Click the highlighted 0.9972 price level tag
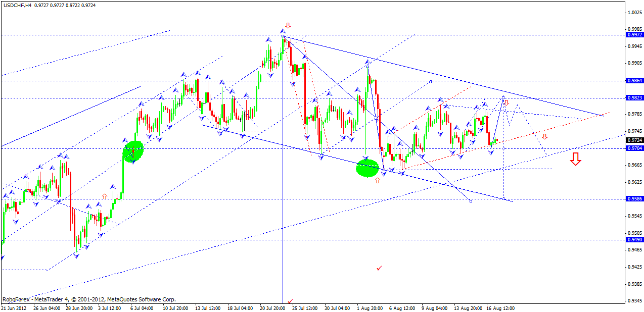 click(634, 35)
